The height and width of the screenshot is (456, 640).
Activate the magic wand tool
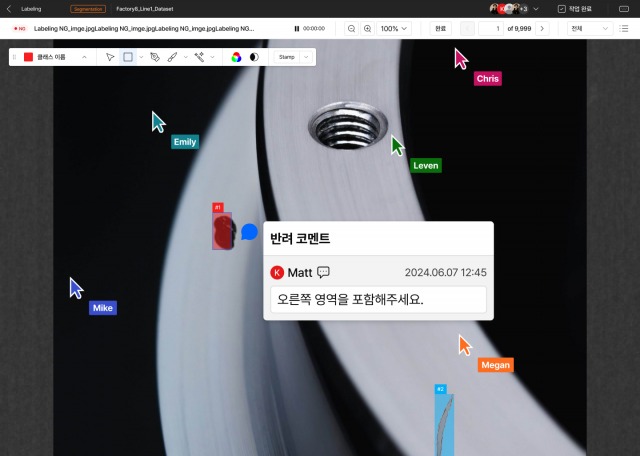click(200, 57)
